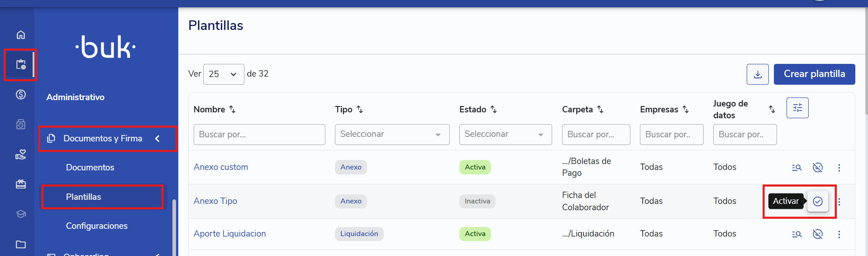Open the rows-per-page dropdown showing 25
Screen dimensions: 868x256
(224, 74)
